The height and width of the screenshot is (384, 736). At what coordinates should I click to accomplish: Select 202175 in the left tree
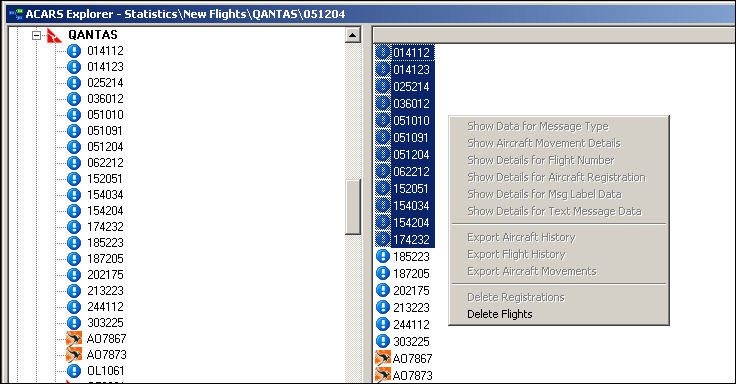105,275
